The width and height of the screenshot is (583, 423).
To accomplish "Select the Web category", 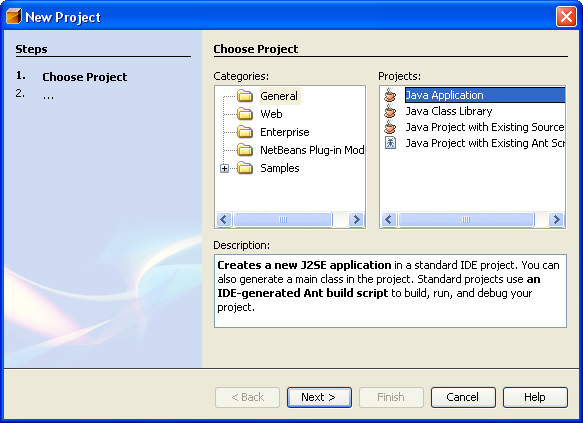I will point(271,114).
